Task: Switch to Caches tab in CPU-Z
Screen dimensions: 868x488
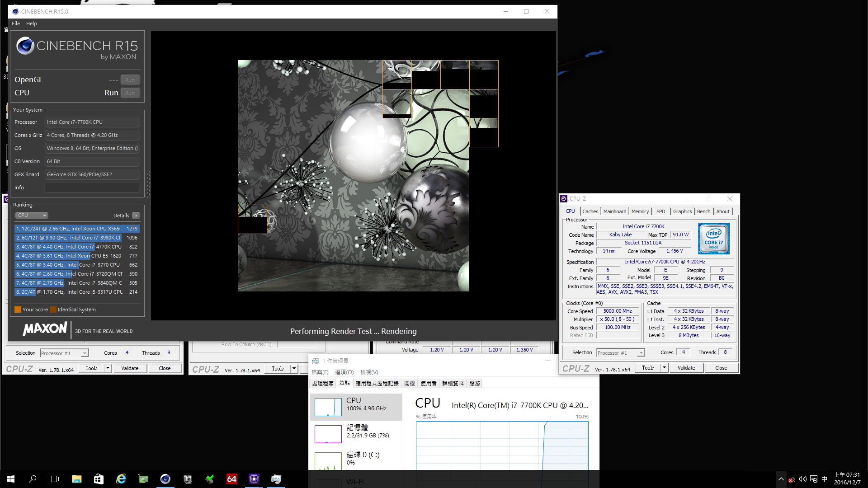Action: [590, 211]
